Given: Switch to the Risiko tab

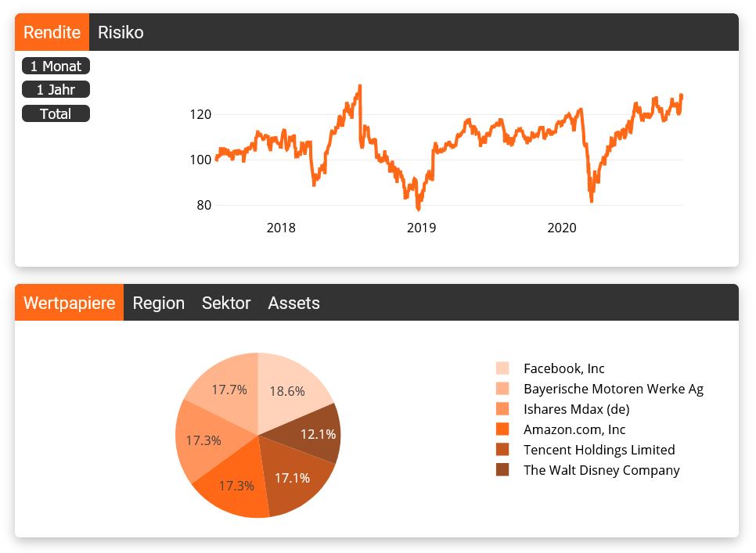Looking at the screenshot, I should [x=121, y=32].
